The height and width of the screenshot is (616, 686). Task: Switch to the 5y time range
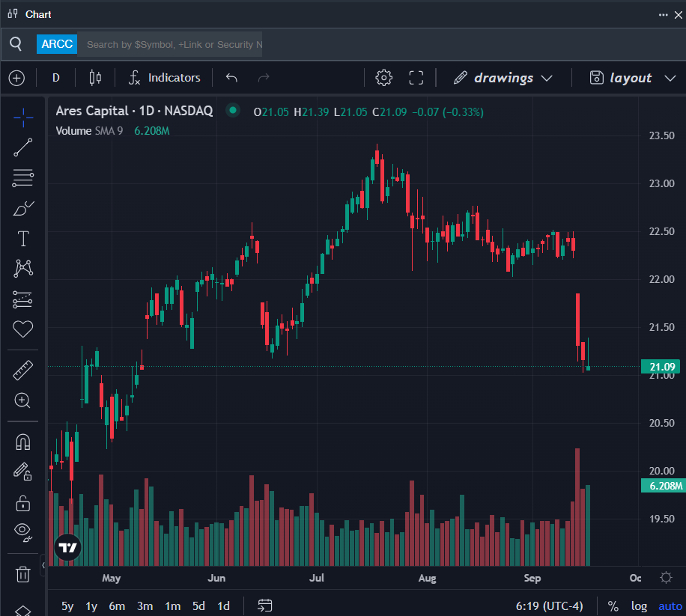pyautogui.click(x=67, y=606)
